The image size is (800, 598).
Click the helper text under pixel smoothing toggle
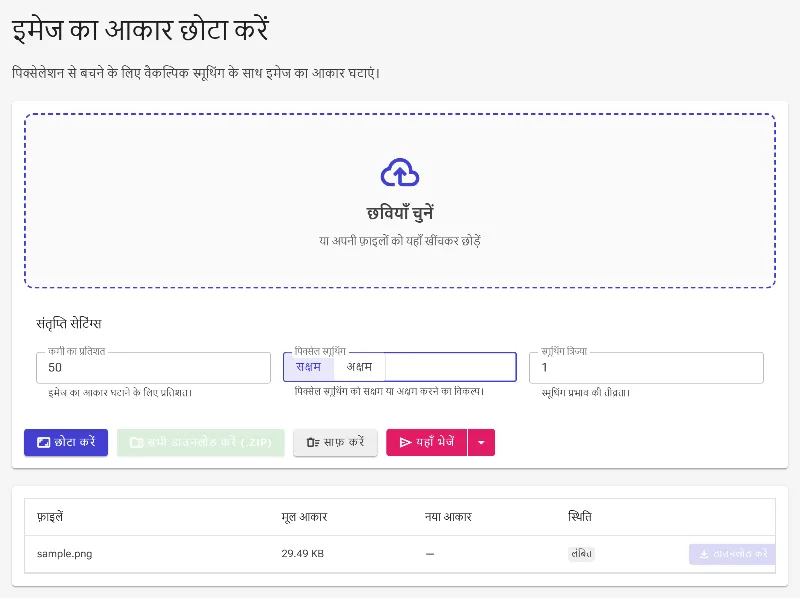point(389,392)
